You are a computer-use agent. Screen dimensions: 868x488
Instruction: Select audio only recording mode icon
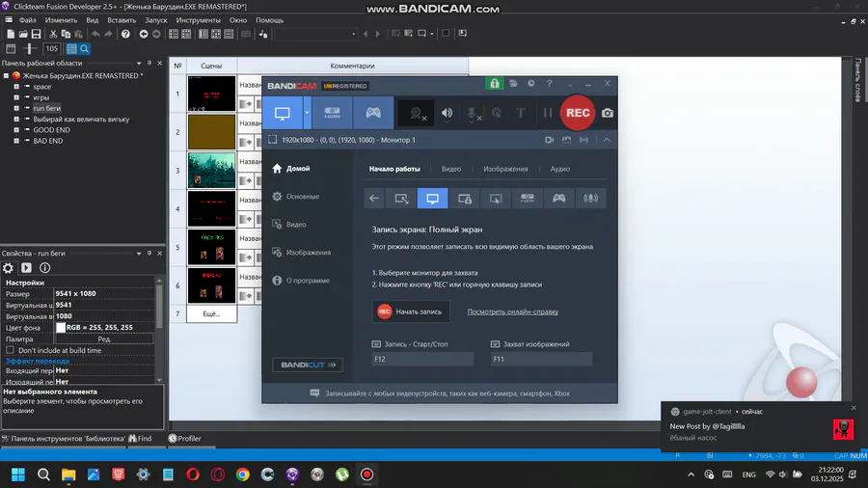click(x=590, y=198)
